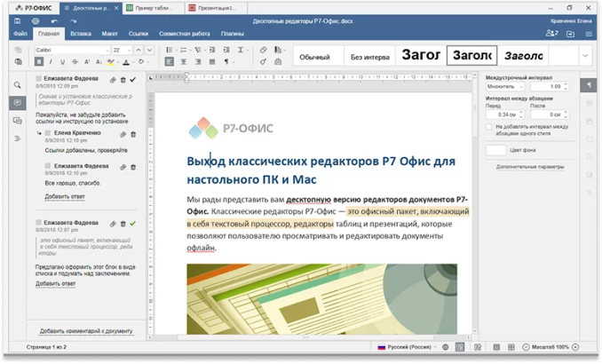
Task: Click the Paste icon in the toolbar
Action: [18, 62]
